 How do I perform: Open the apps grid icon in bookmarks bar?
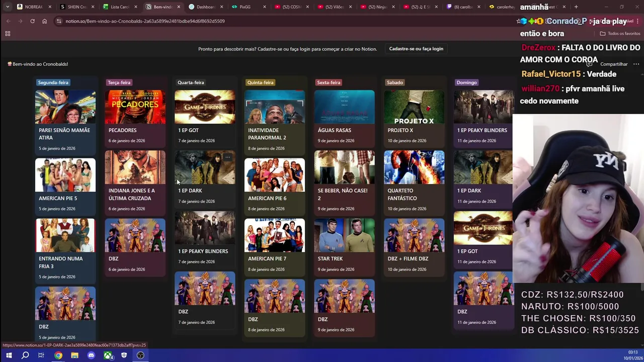8,34
